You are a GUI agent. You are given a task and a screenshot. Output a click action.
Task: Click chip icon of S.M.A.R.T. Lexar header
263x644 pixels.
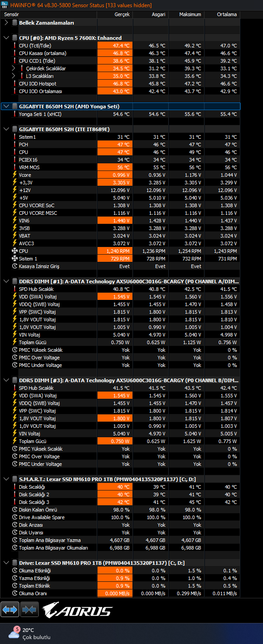pyautogui.click(x=14, y=479)
